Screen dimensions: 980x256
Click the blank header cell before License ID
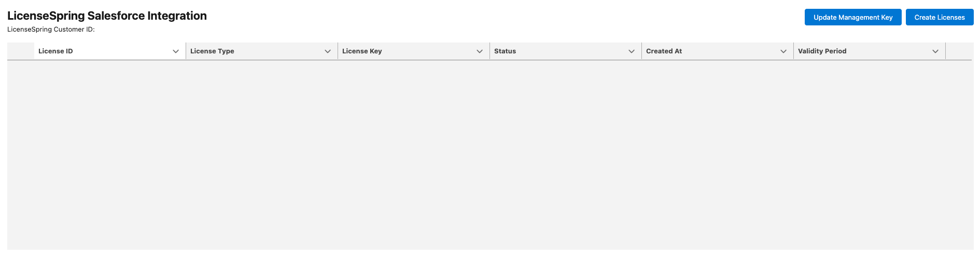click(21, 51)
